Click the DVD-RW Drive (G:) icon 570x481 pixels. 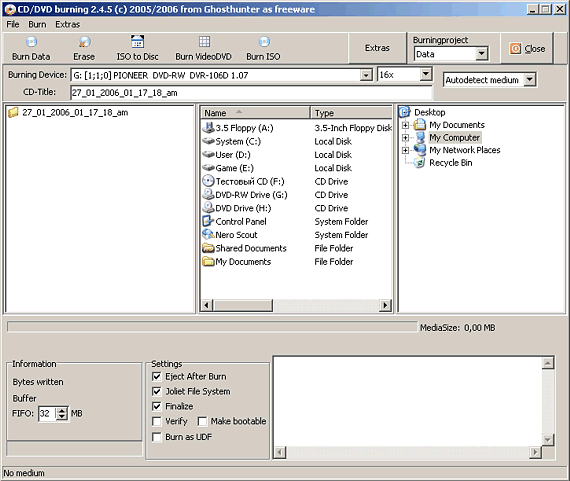point(208,194)
